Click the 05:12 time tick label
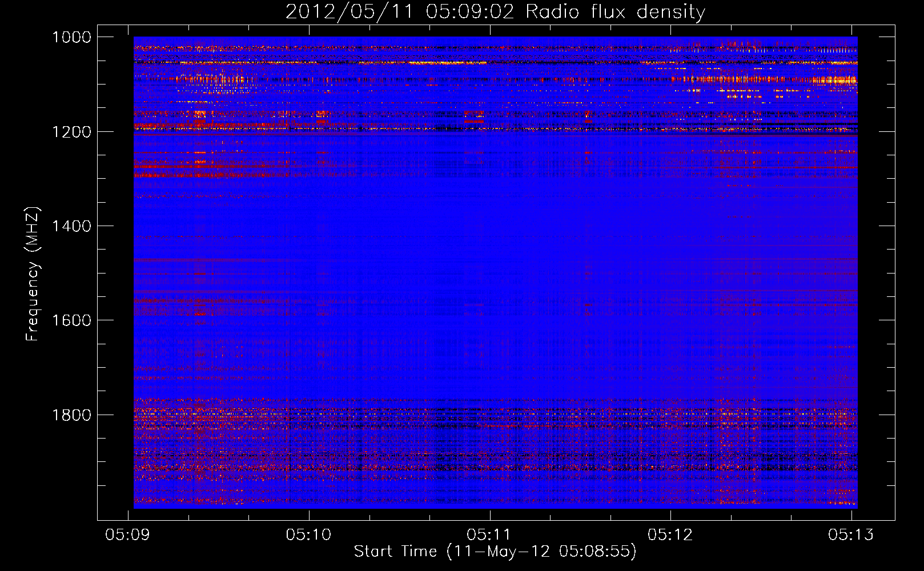The height and width of the screenshot is (571, 924). pos(670,534)
